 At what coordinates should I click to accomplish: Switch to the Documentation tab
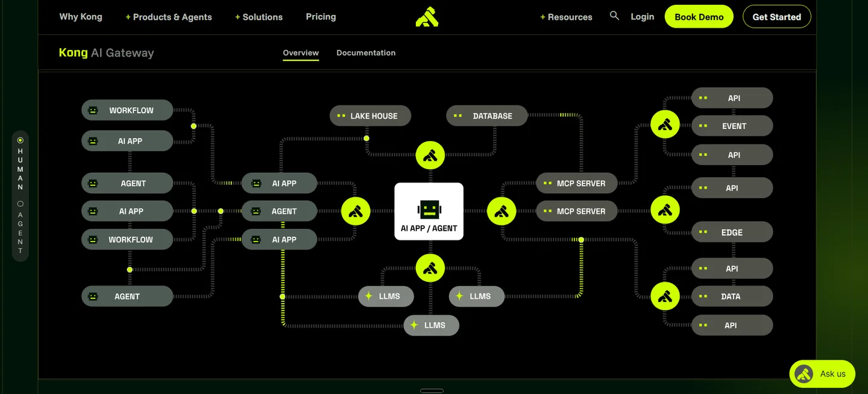(x=366, y=53)
